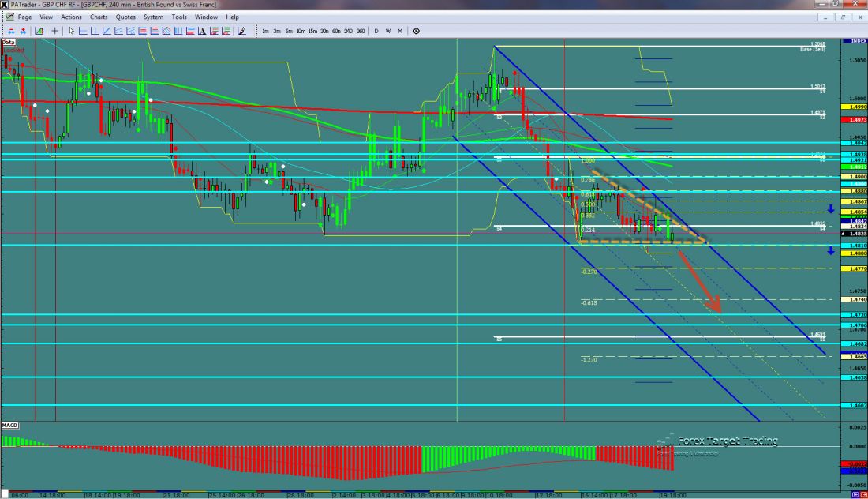
Task: Open the Quotes menu
Action: [125, 17]
